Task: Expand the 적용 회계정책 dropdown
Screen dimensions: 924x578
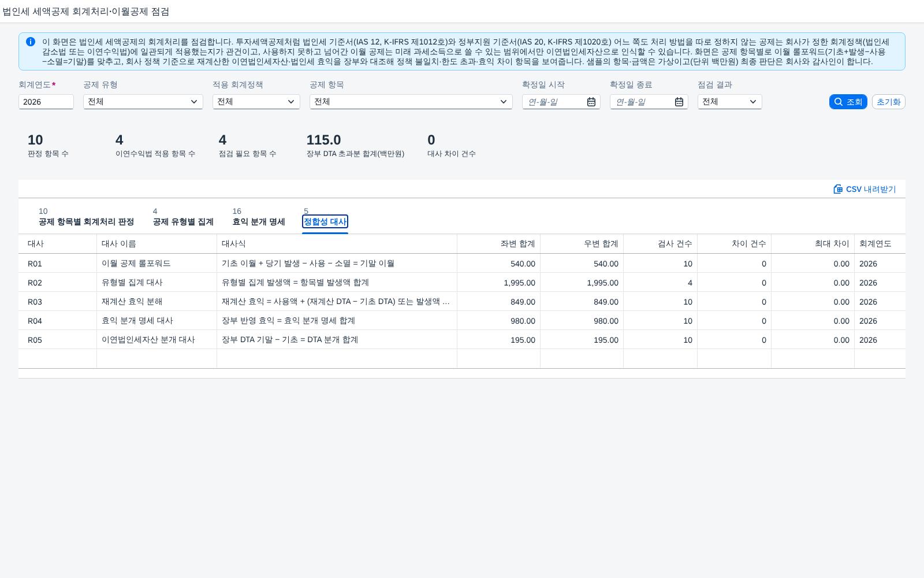Action: pyautogui.click(x=291, y=102)
